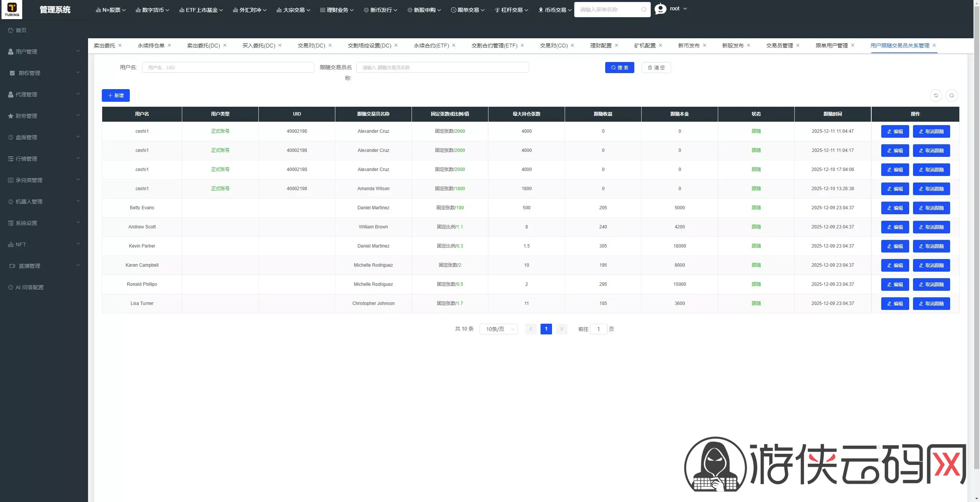
Task: Expand the 用户管理 sidebar menu
Action: pyautogui.click(x=44, y=52)
